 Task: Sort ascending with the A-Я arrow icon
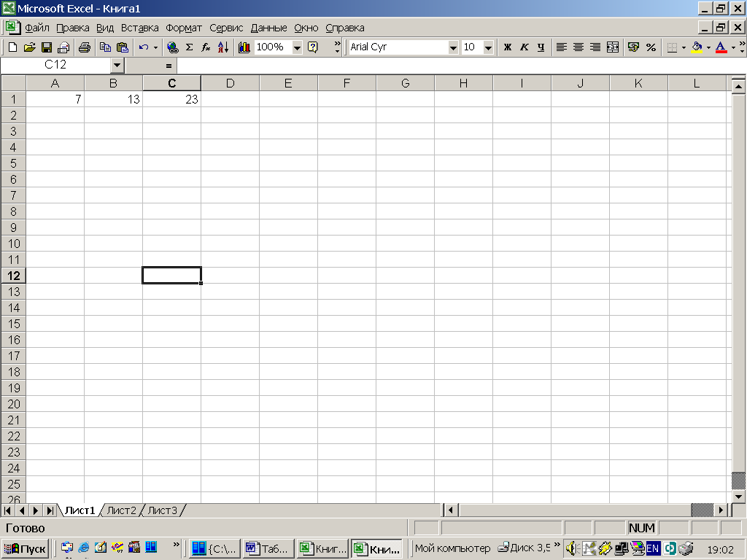tap(223, 47)
